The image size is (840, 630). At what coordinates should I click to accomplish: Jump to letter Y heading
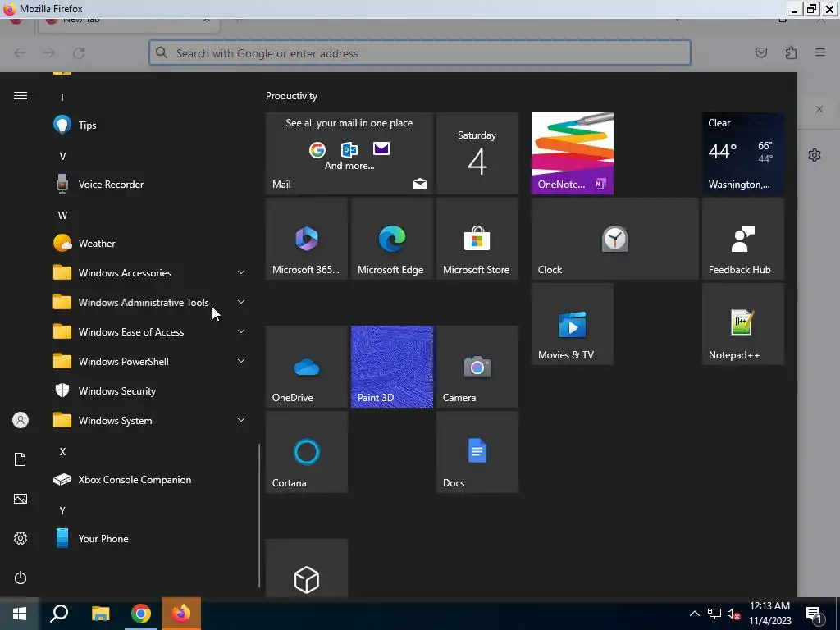62,510
